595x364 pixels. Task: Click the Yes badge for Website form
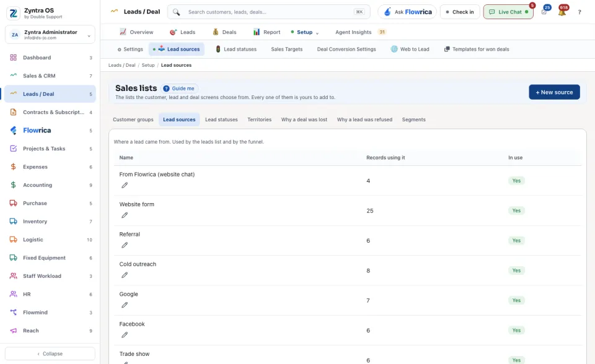tap(516, 210)
